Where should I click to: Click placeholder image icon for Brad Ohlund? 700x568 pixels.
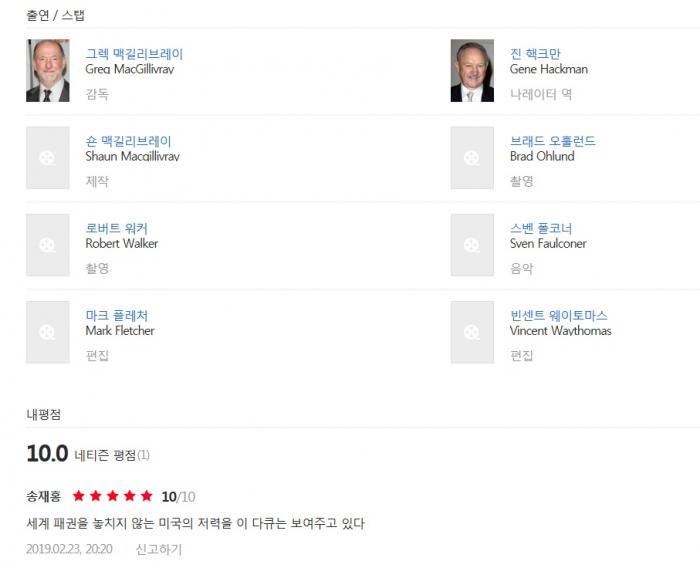(x=472, y=158)
